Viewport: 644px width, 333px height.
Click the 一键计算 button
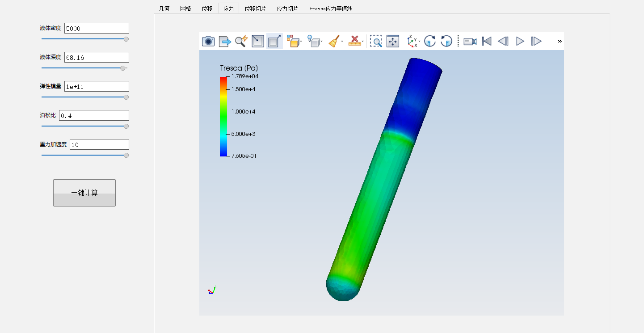[84, 193]
